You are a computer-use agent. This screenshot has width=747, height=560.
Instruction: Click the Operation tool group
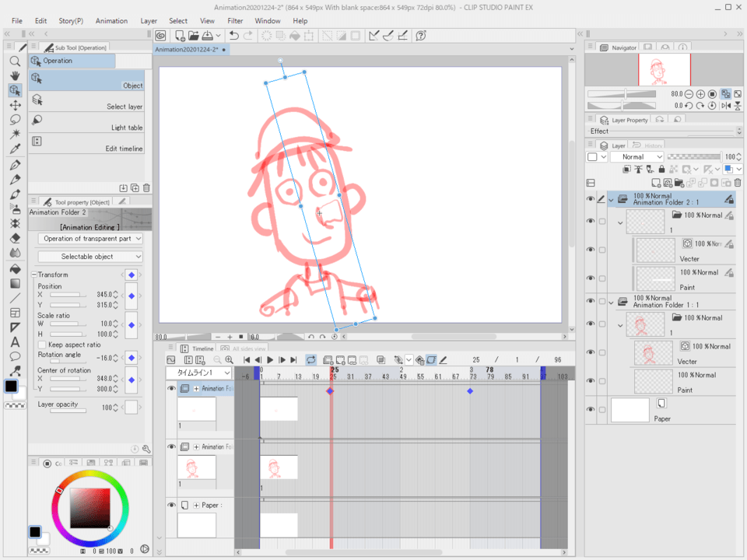click(72, 61)
